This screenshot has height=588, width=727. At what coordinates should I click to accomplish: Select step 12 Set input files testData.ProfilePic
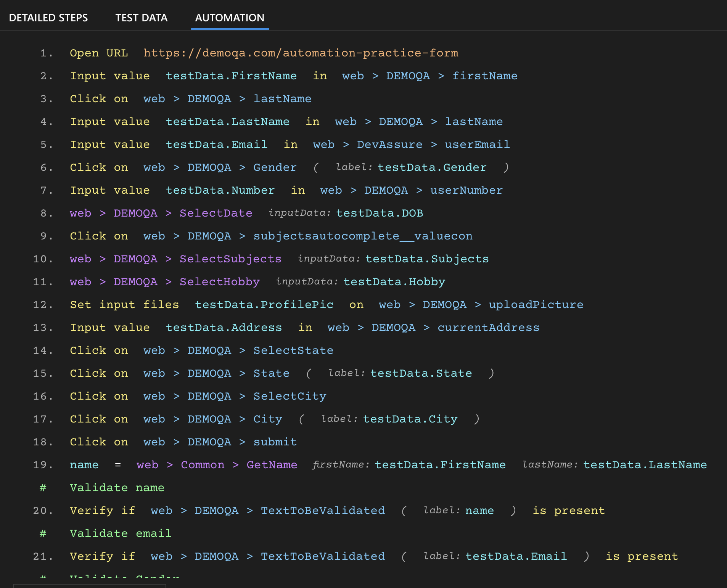264,304
